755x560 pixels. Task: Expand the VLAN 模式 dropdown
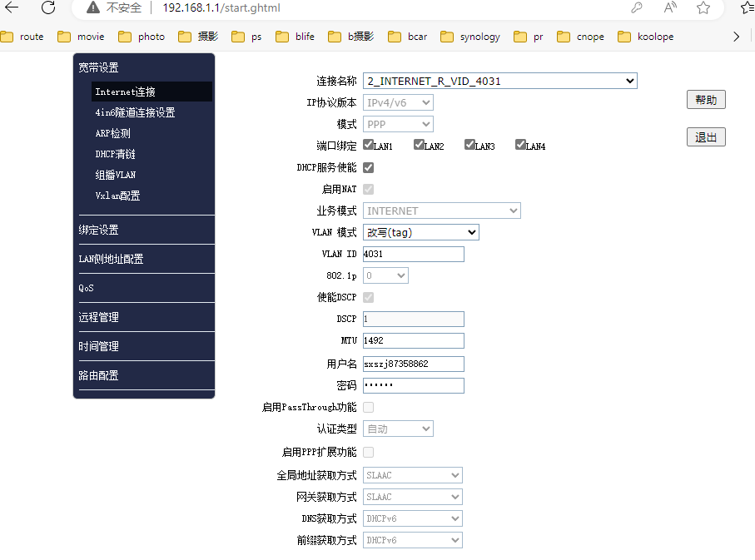coord(420,232)
